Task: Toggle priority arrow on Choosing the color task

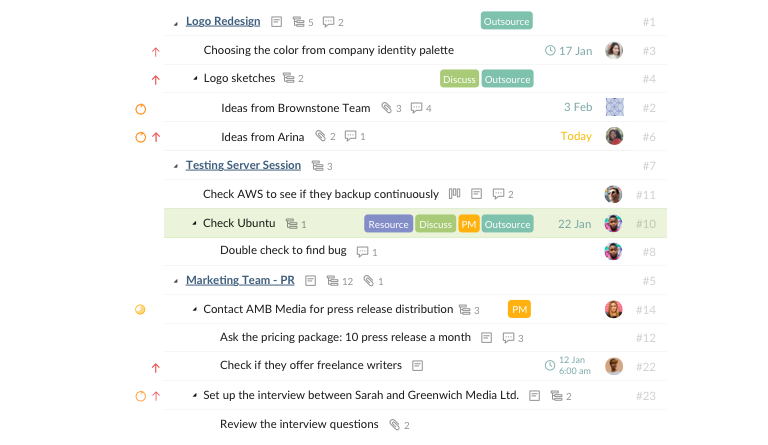Action: (x=155, y=51)
